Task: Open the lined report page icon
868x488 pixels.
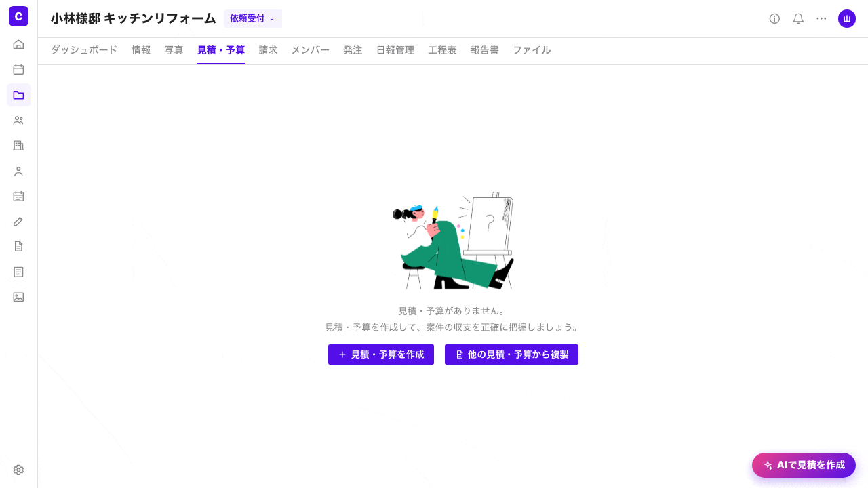Action: [18, 272]
